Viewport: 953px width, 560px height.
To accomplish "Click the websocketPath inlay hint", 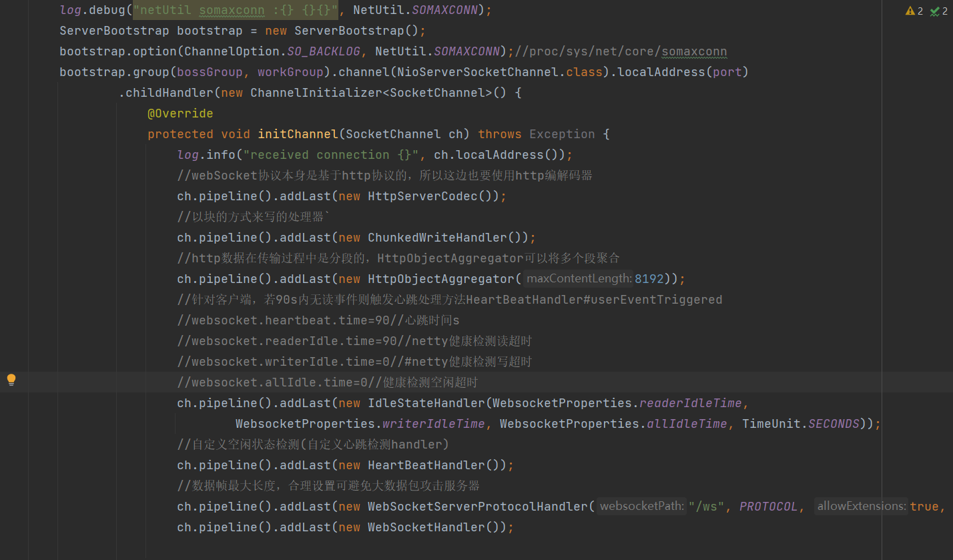I will coord(642,506).
